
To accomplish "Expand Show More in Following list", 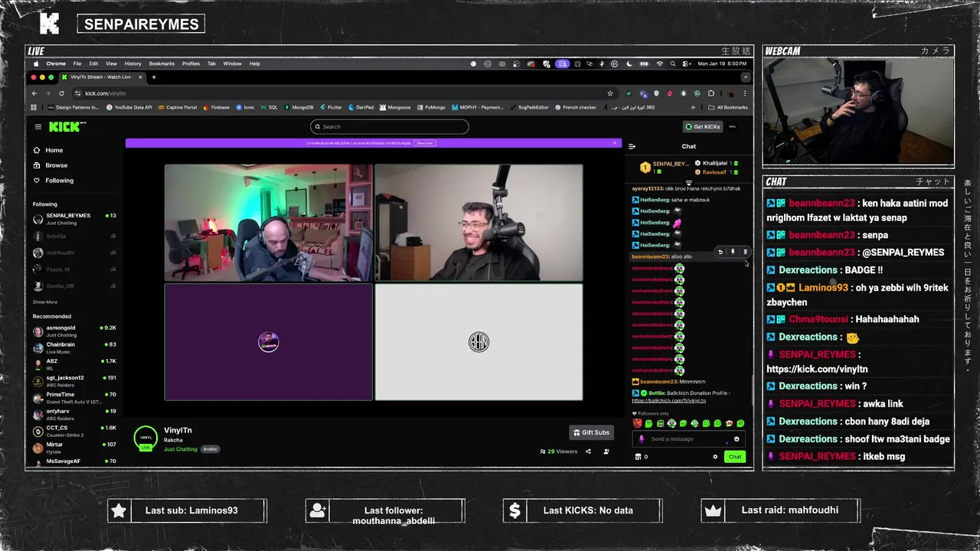I will tap(45, 302).
